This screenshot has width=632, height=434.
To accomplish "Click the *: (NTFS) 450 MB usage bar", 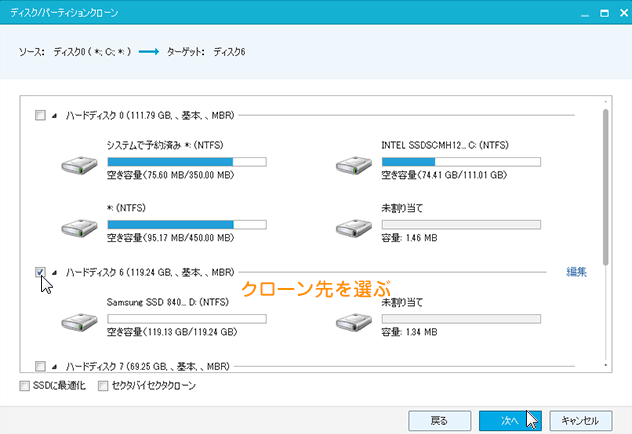I will coord(187,224).
